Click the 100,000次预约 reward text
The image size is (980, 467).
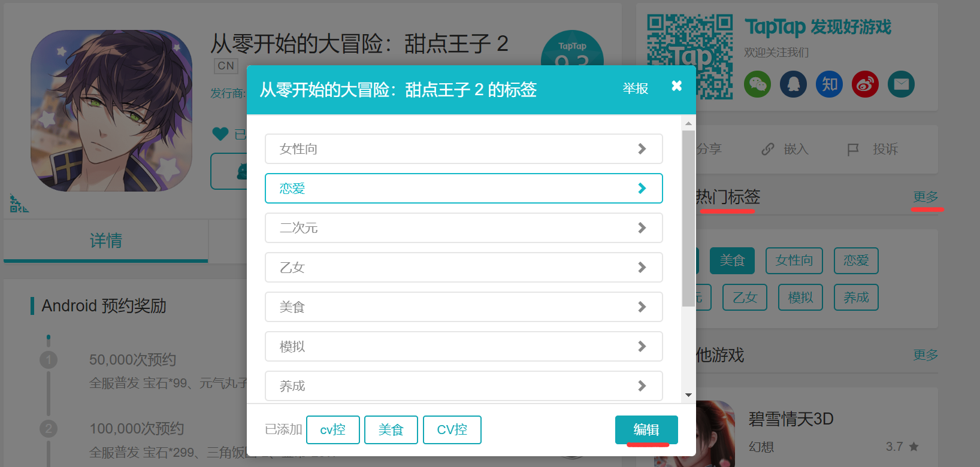pos(137,429)
